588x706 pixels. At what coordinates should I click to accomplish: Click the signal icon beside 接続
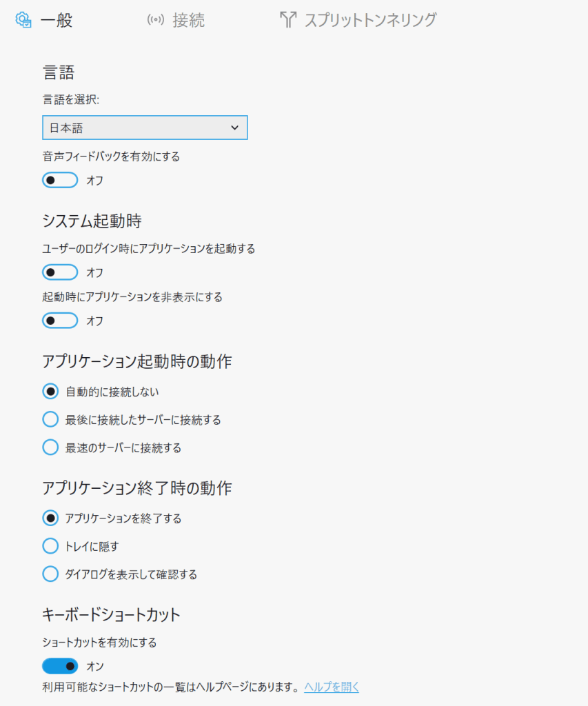point(155,20)
